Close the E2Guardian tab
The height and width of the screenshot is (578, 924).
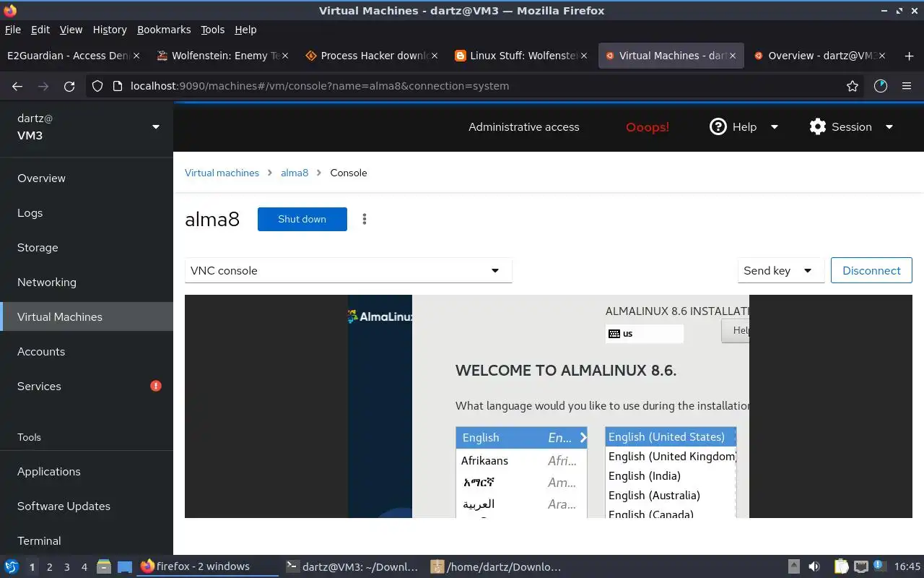click(x=136, y=56)
